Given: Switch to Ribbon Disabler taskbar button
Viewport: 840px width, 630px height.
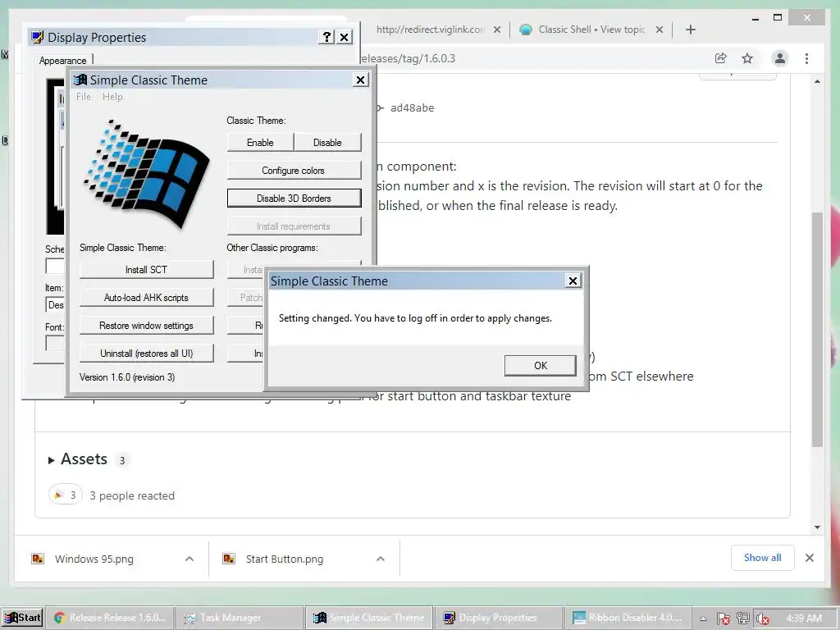Looking at the screenshot, I should click(628, 618).
